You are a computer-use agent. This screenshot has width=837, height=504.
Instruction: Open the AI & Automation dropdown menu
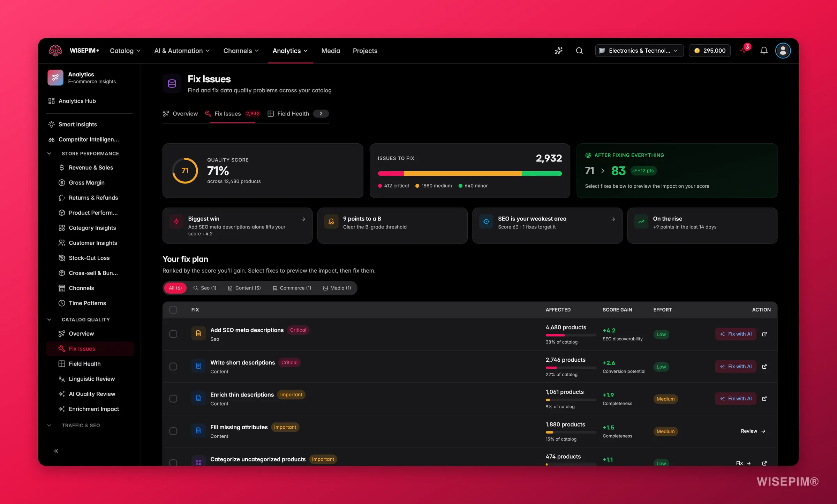182,51
